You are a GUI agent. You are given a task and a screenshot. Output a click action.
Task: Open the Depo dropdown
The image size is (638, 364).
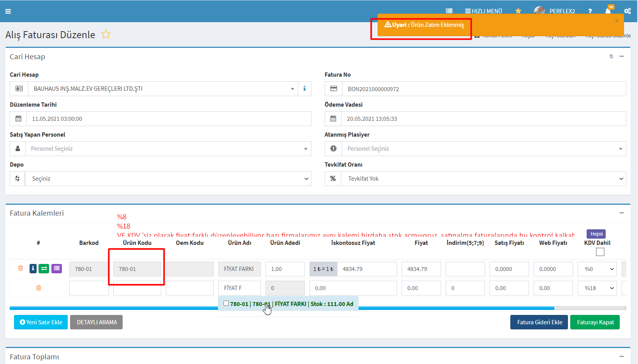(x=168, y=179)
